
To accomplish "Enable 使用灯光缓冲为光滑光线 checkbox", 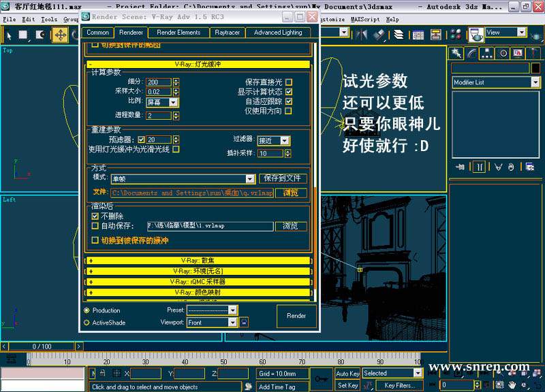I will tap(176, 149).
